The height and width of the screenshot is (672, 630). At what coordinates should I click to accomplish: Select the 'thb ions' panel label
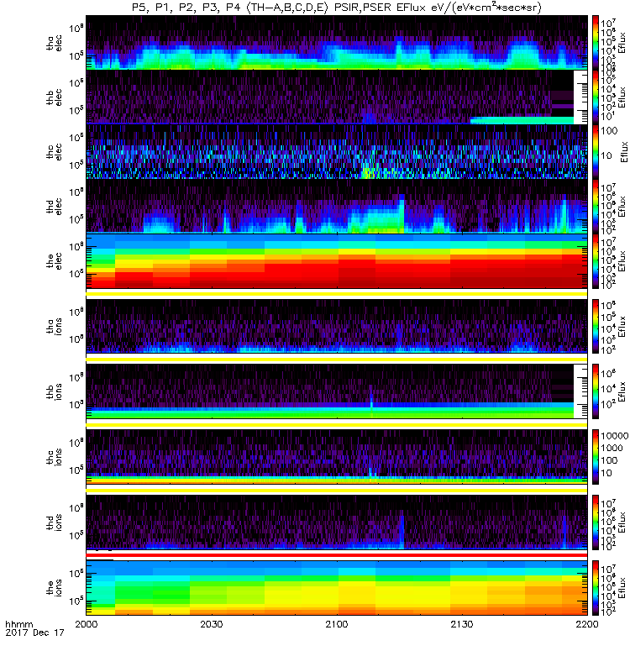pyautogui.click(x=54, y=391)
